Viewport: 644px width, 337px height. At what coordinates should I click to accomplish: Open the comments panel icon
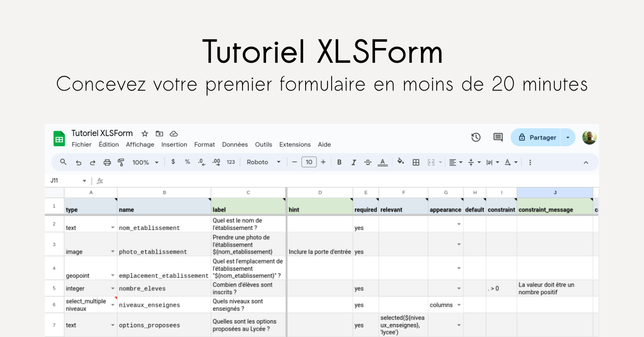tap(498, 137)
